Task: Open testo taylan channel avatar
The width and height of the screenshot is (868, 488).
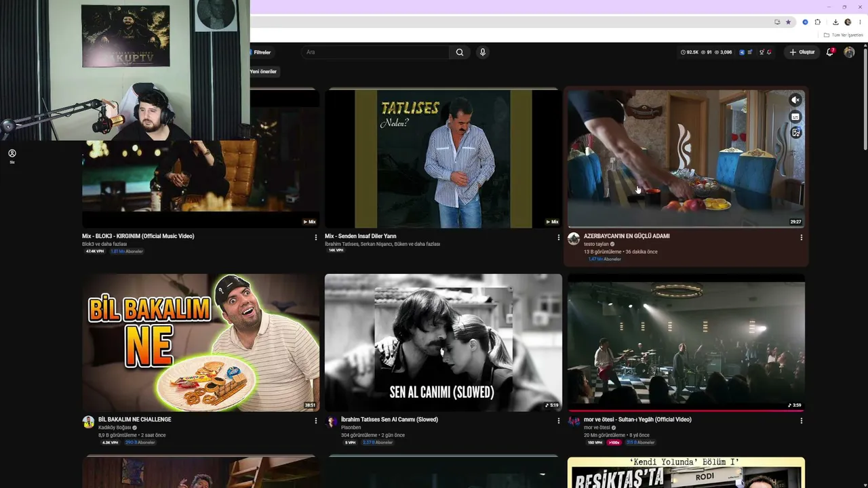Action: coord(574,239)
